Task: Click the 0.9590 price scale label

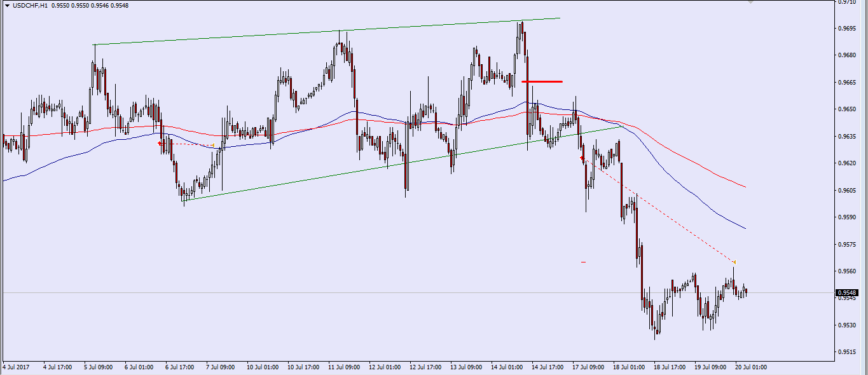Action: tap(847, 217)
